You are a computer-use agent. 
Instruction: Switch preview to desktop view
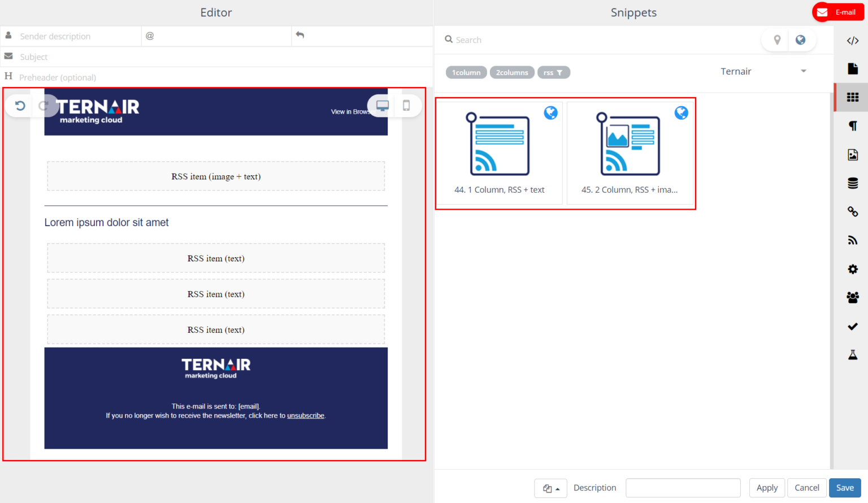[x=383, y=106]
